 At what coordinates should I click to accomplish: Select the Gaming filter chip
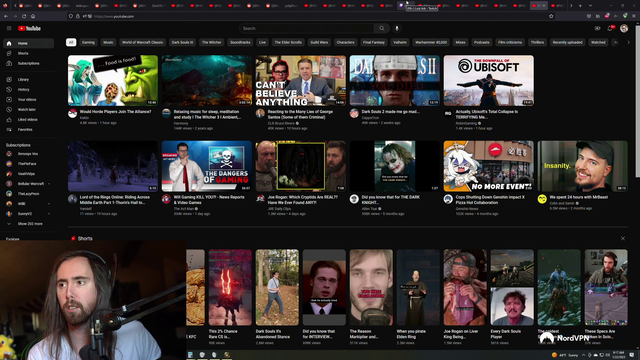point(88,42)
